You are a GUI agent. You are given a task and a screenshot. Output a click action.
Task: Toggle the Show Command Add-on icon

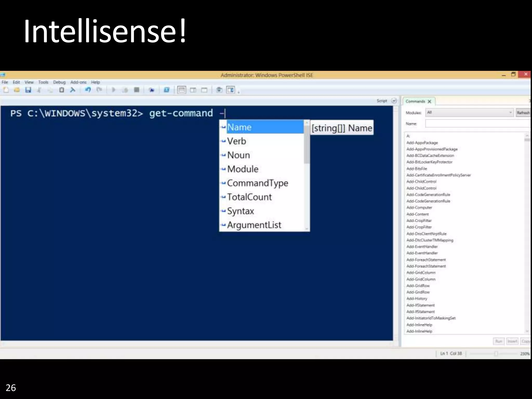pos(231,90)
